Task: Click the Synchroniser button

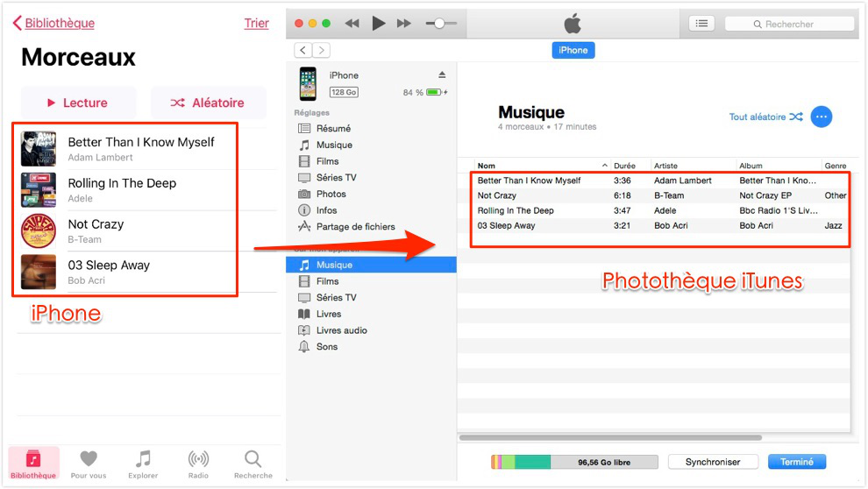Action: pos(713,462)
